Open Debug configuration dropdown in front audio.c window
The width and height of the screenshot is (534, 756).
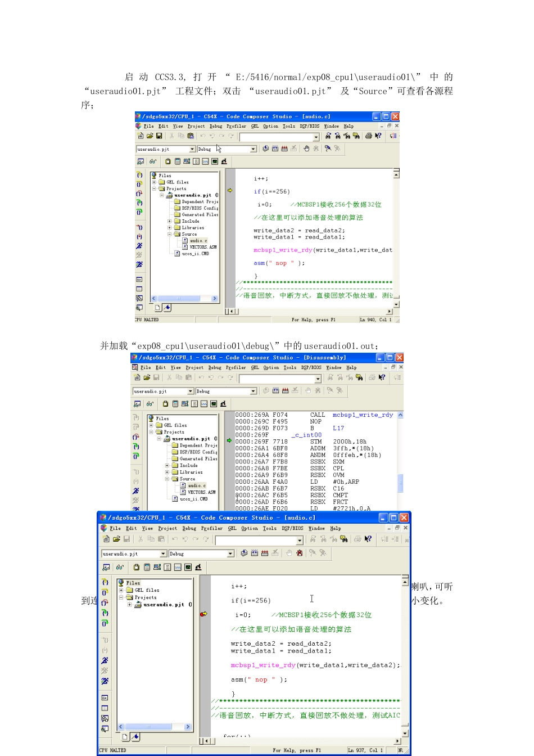[230, 553]
